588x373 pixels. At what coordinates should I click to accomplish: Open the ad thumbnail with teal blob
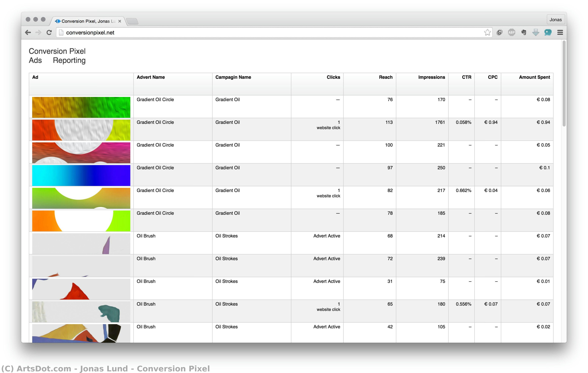coord(81,312)
